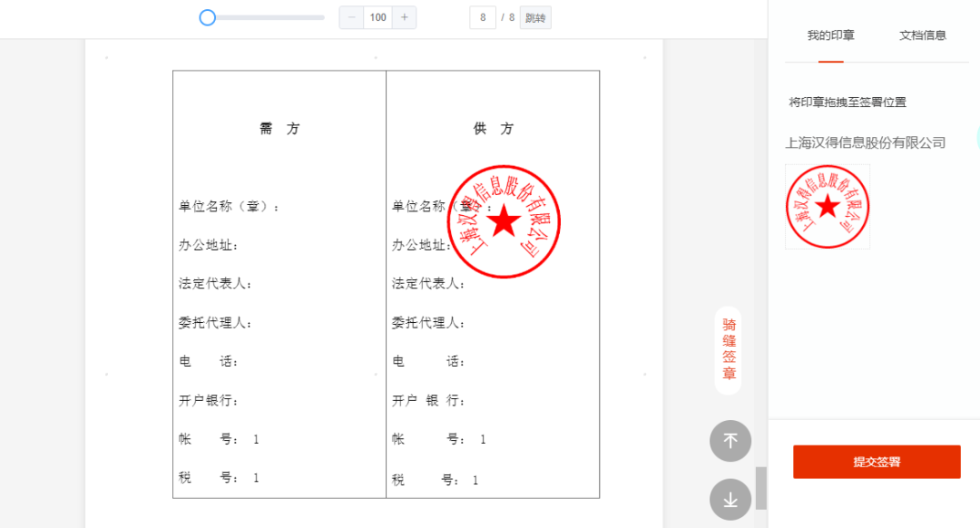
Task: Click the 需方 heading in the table
Action: (279, 129)
